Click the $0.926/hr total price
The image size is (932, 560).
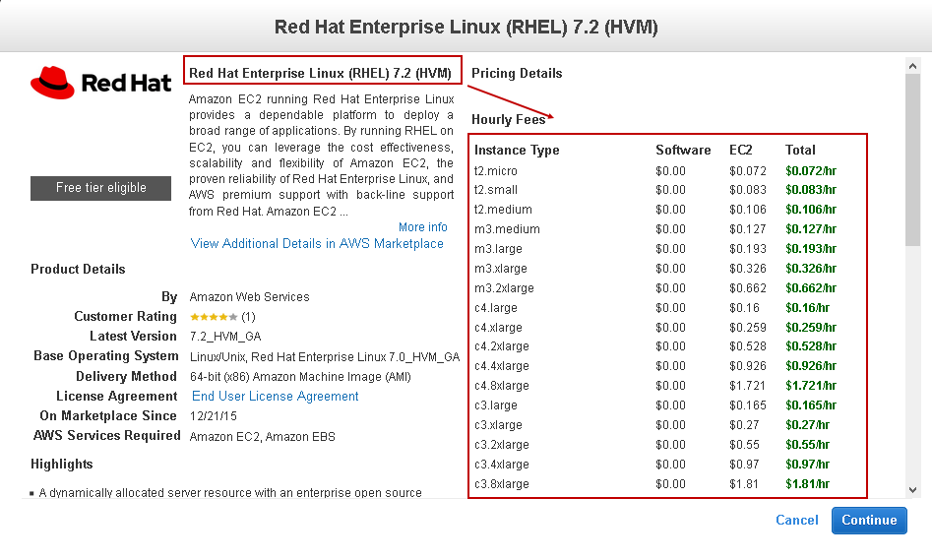811,366
